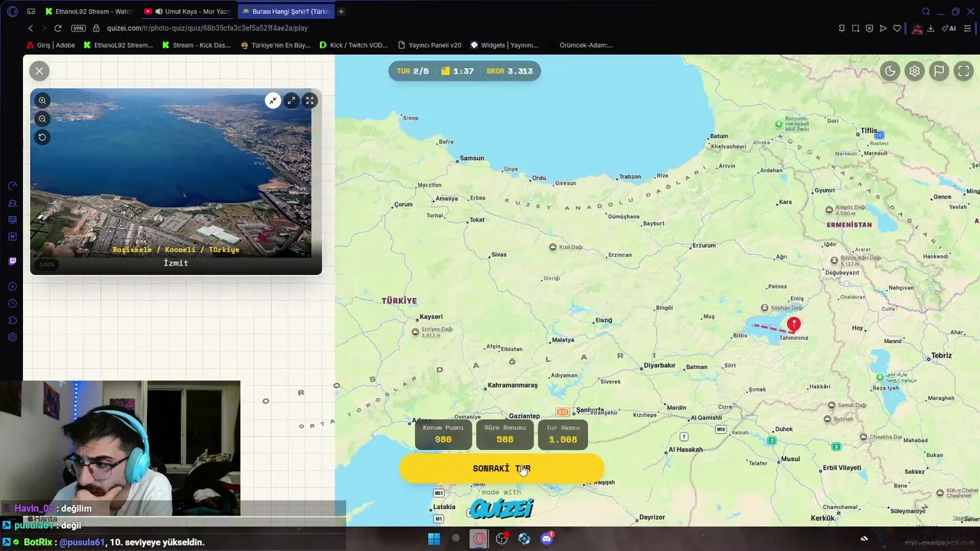Click the Tur Skoru 1.568 box
The width and height of the screenshot is (980, 551).
click(x=563, y=435)
